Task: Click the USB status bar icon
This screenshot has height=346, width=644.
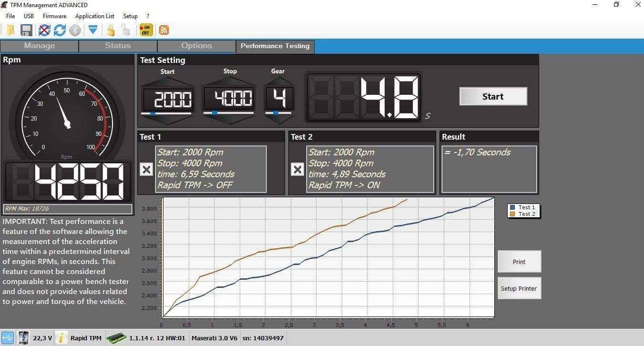Action: click(x=7, y=338)
